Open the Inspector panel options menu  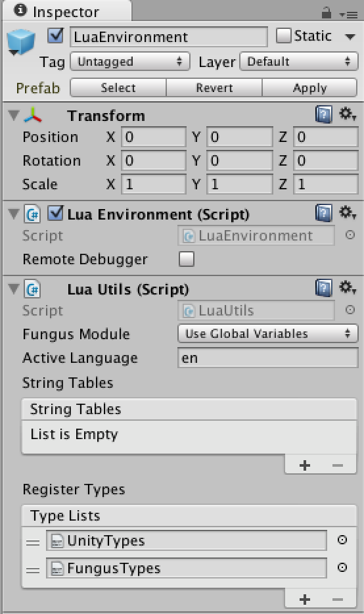[348, 15]
